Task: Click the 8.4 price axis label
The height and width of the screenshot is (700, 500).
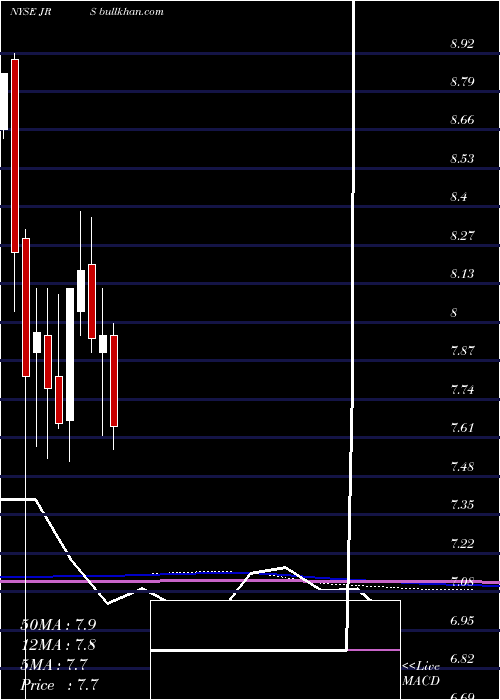Action: pos(458,197)
